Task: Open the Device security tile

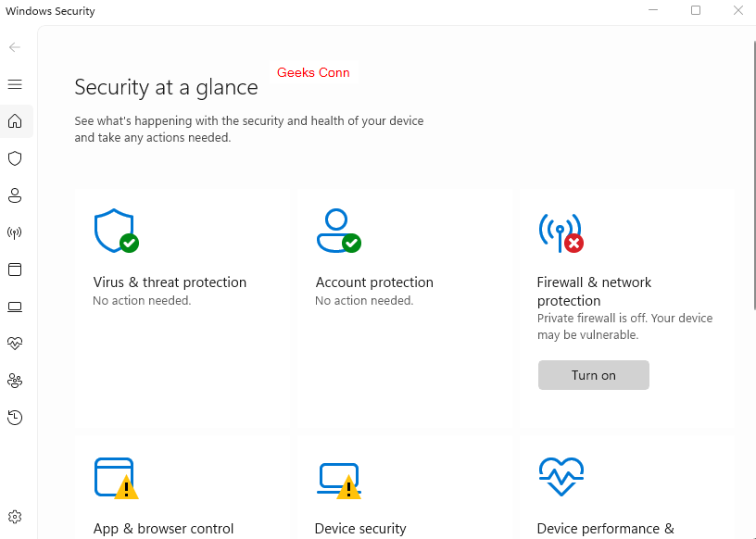Action: pyautogui.click(x=360, y=529)
